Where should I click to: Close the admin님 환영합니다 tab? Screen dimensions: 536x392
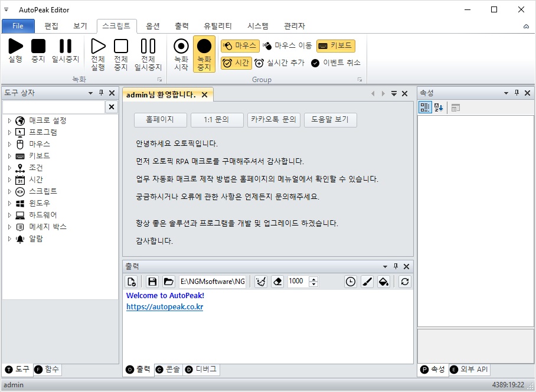(204, 95)
